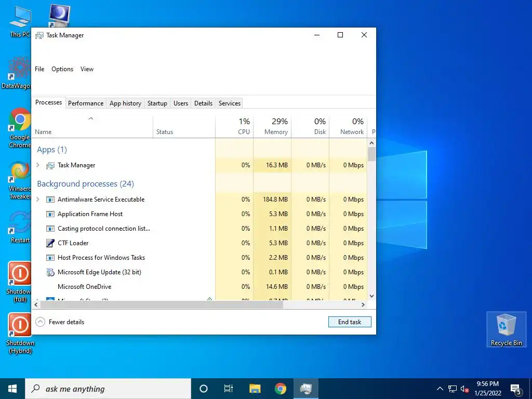This screenshot has width=532, height=399.
Task: Expand the Antimalware Service Executable row
Action: [x=38, y=199]
